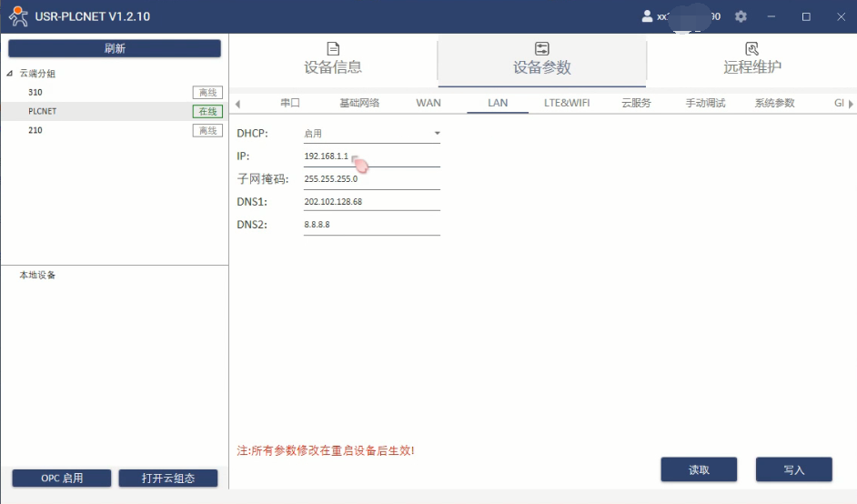
Task: Open the 云服务 tab
Action: tap(636, 103)
